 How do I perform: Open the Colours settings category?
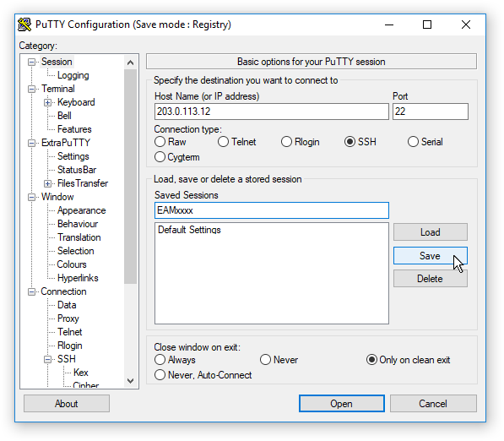(x=72, y=264)
